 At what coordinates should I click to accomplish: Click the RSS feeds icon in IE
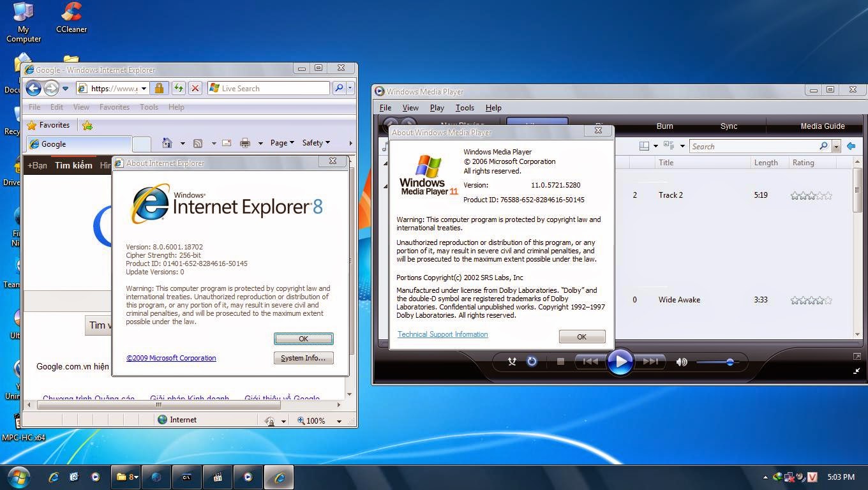(x=198, y=143)
